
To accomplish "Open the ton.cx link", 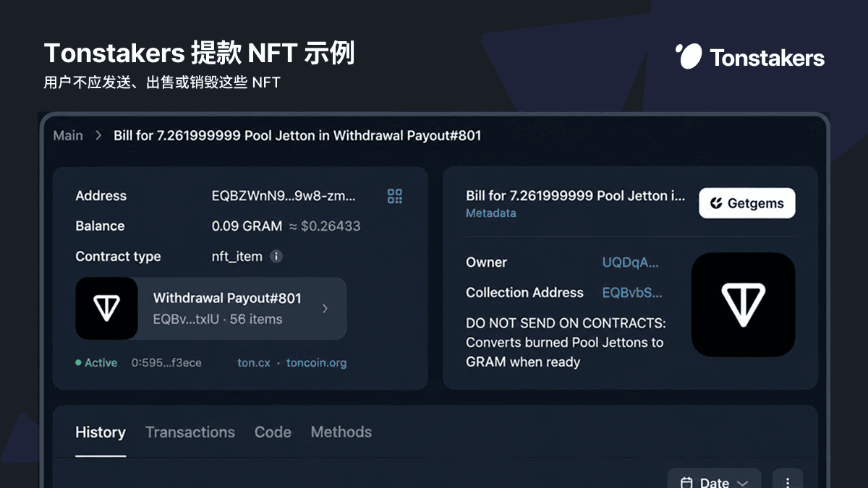I will 254,363.
